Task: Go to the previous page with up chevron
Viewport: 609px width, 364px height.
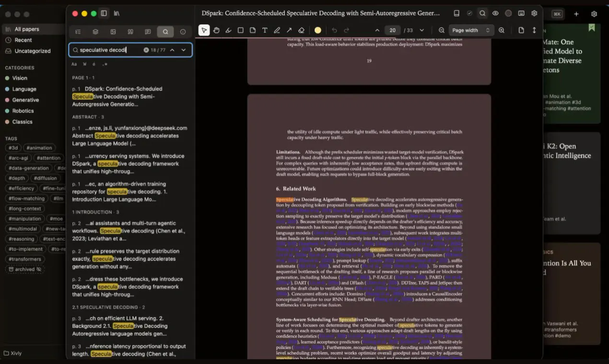Action: click(x=377, y=30)
